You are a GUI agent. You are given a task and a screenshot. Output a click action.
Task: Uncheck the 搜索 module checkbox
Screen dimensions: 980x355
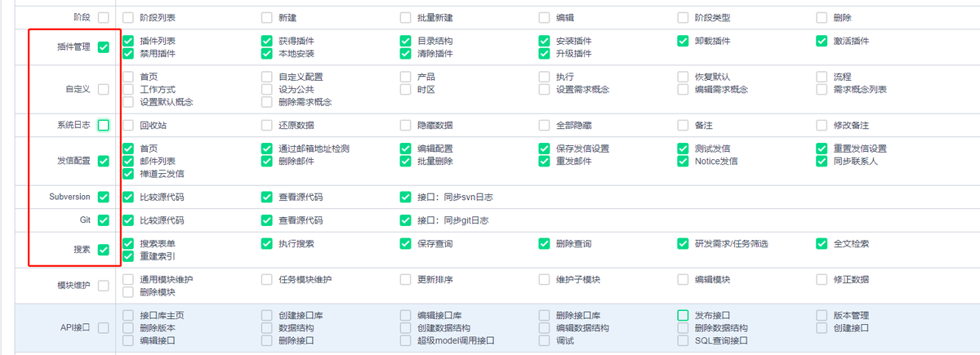tap(103, 250)
